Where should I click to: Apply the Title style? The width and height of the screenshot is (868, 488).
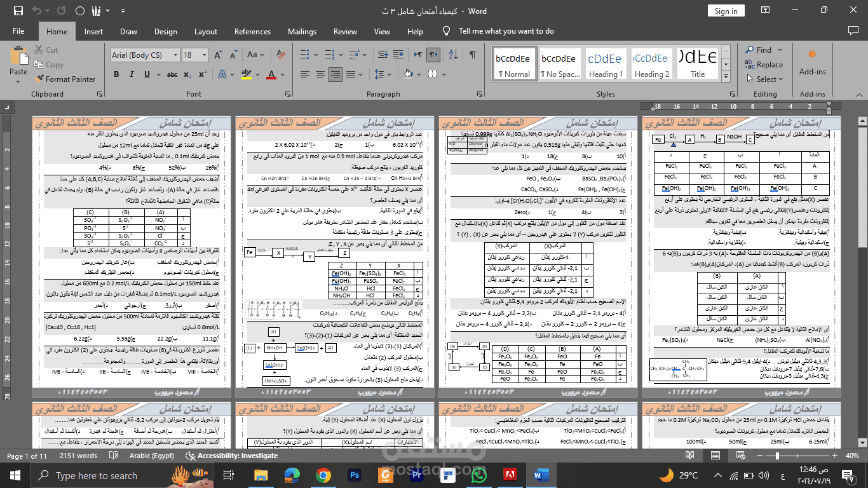pos(698,64)
